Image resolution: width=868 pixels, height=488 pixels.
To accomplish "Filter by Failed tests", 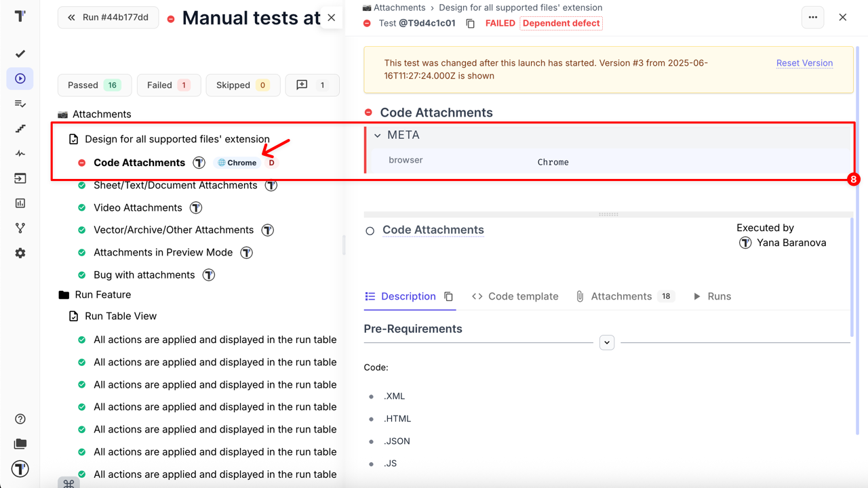I will (x=169, y=85).
